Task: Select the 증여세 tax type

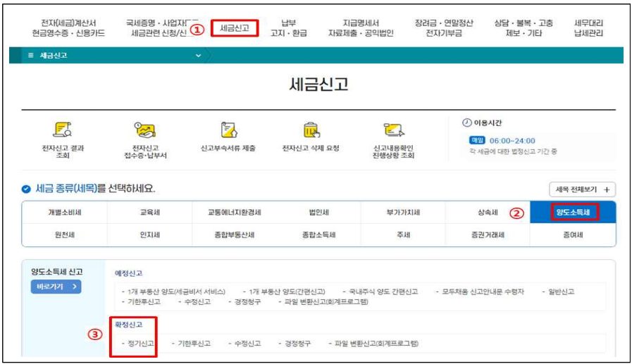Action: [573, 234]
